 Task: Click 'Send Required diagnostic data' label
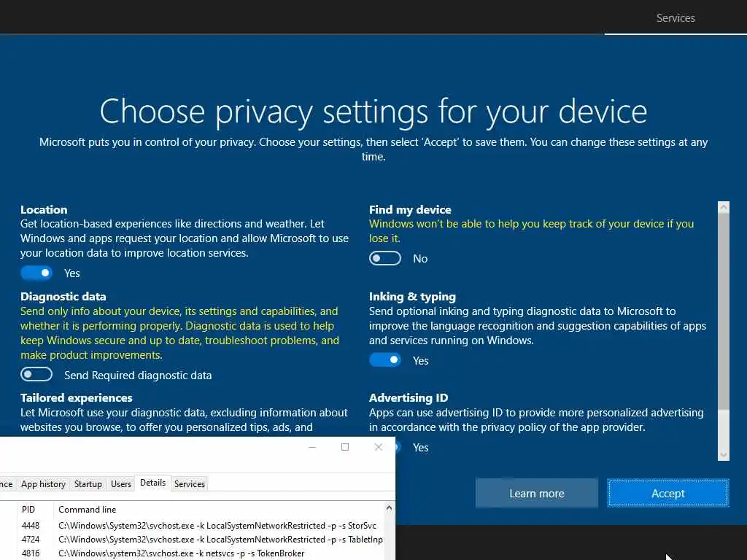click(138, 376)
